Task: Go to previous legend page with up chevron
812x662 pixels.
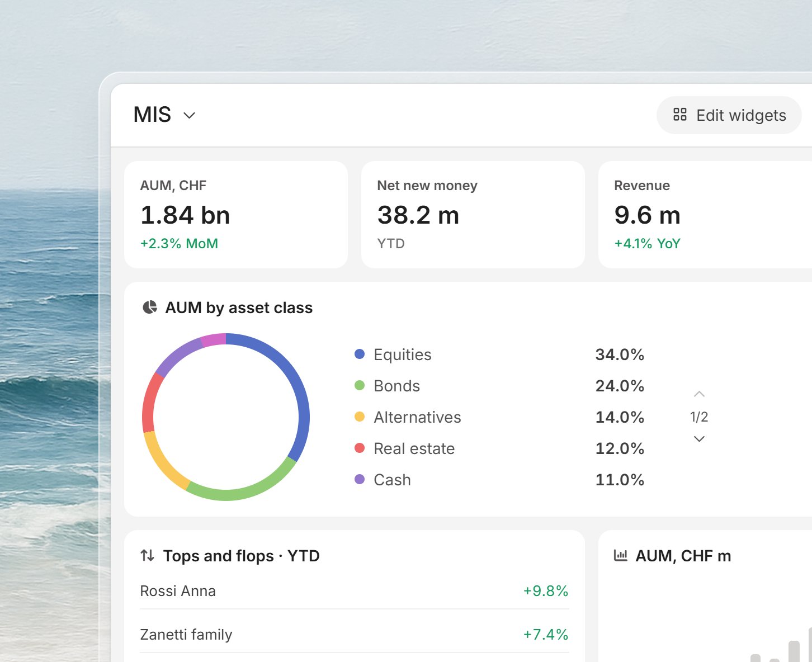Action: point(699,394)
